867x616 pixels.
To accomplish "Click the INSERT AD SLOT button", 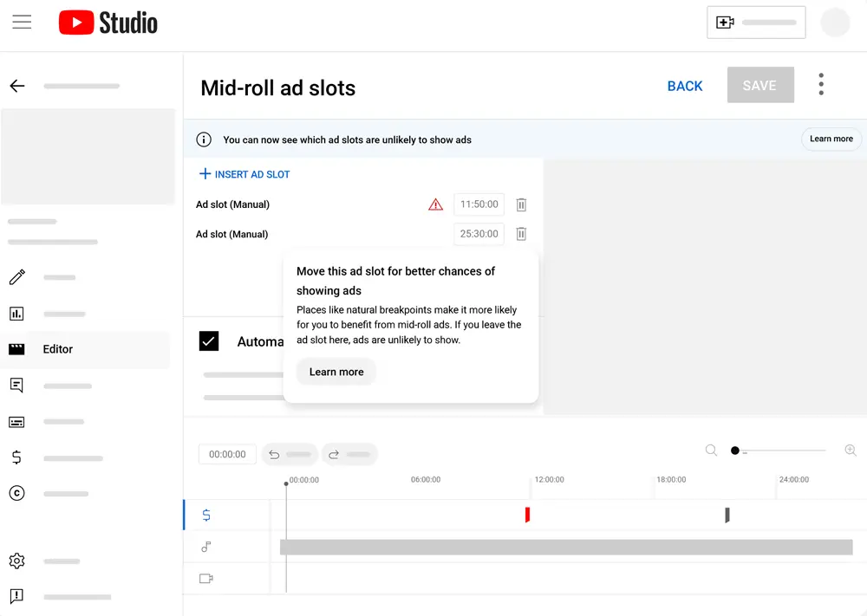I will coord(244,174).
